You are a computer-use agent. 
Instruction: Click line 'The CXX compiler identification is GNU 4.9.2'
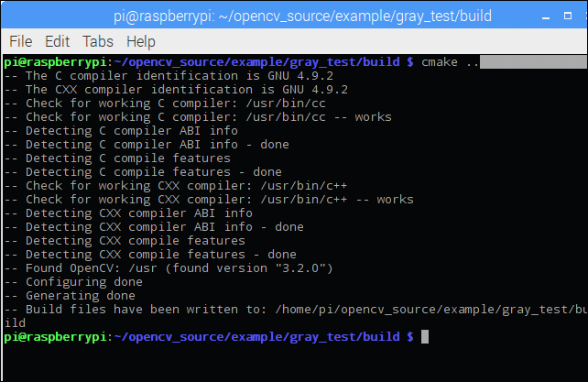[176, 89]
